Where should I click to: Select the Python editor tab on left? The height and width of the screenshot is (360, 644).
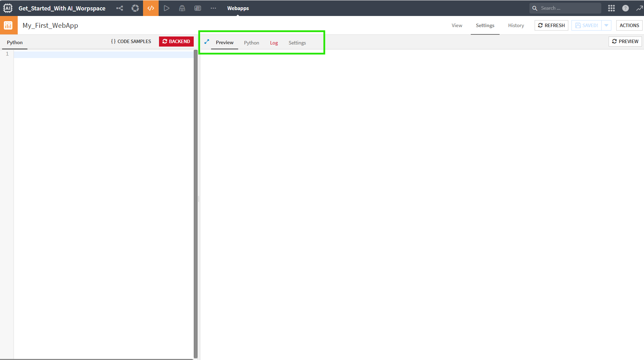pos(15,42)
